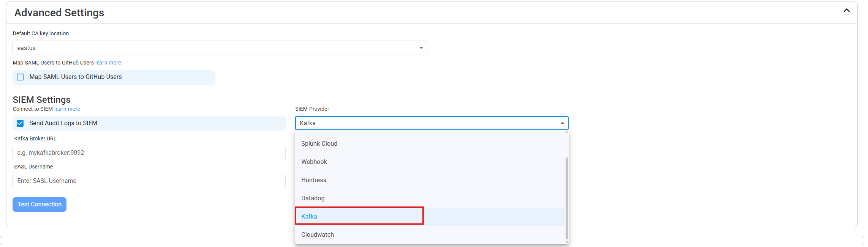Open the Default CA key location dropdown
The image size is (868, 247).
point(219,48)
